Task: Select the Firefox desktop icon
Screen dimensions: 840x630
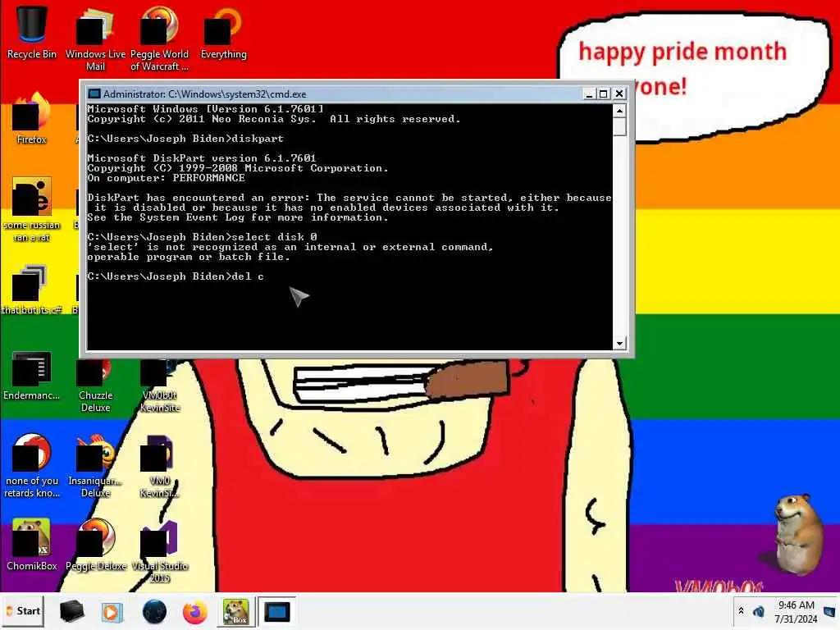Action: (31, 119)
